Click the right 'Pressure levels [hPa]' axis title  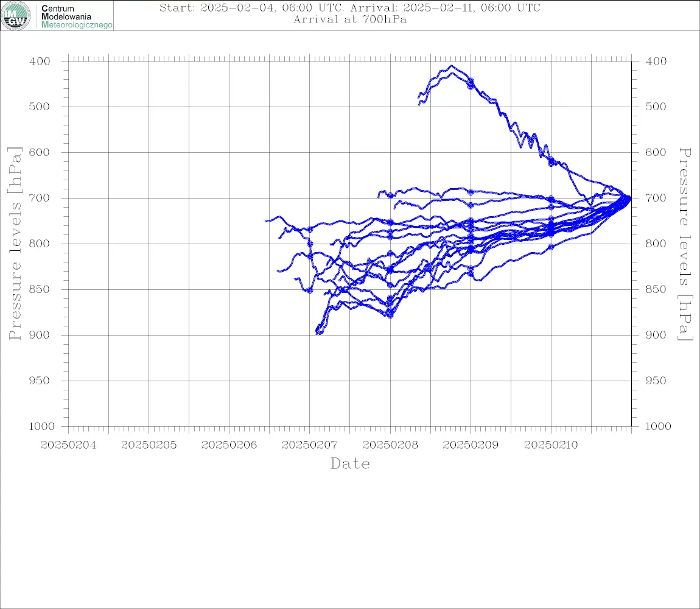point(685,244)
